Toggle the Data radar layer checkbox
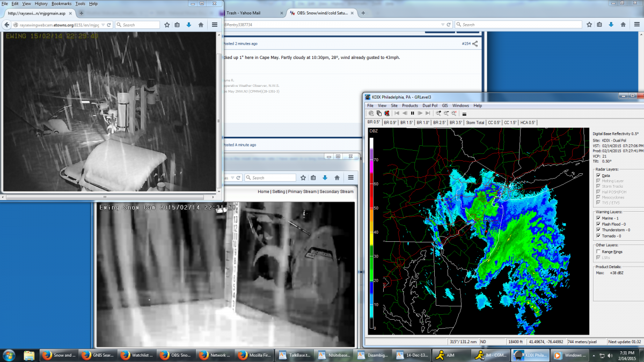 (598, 175)
